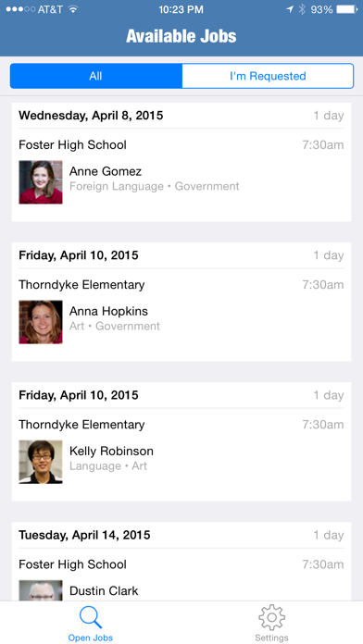Viewport: 363px width, 644px height.
Task: Tap the Open Jobs magnifier icon
Action: (91, 618)
